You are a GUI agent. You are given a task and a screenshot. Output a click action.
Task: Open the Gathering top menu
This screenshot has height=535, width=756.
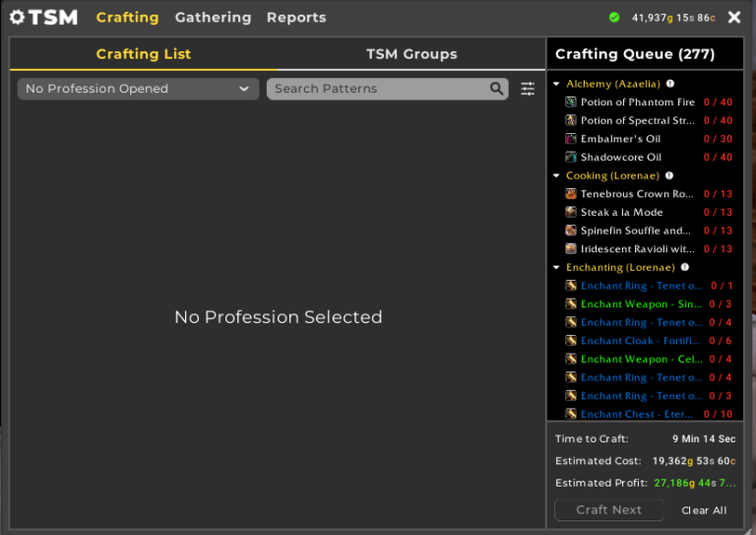point(213,18)
